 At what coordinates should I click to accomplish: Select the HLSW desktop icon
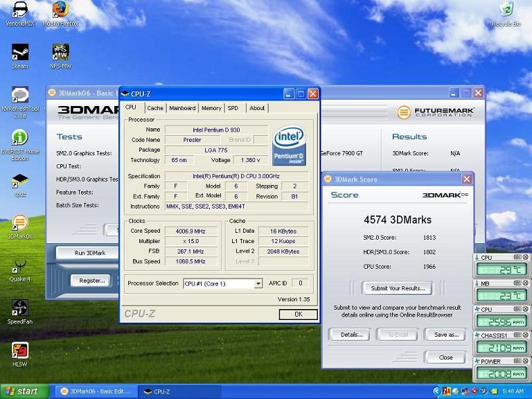point(20,355)
